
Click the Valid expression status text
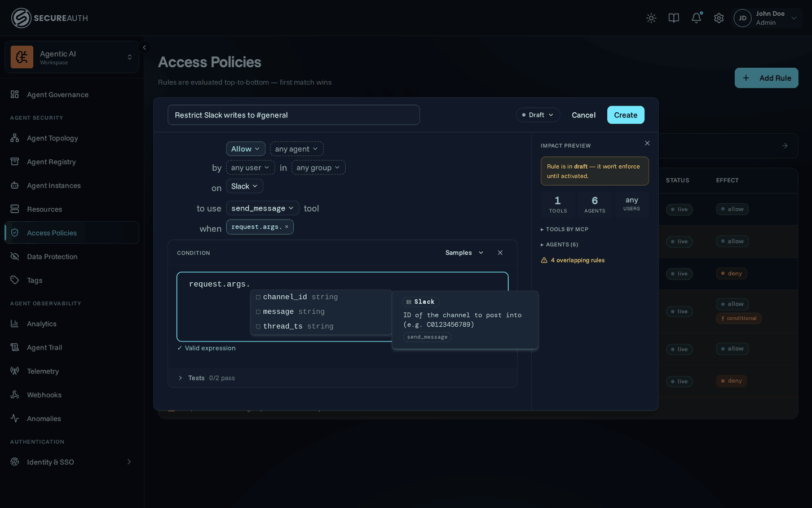tap(206, 348)
